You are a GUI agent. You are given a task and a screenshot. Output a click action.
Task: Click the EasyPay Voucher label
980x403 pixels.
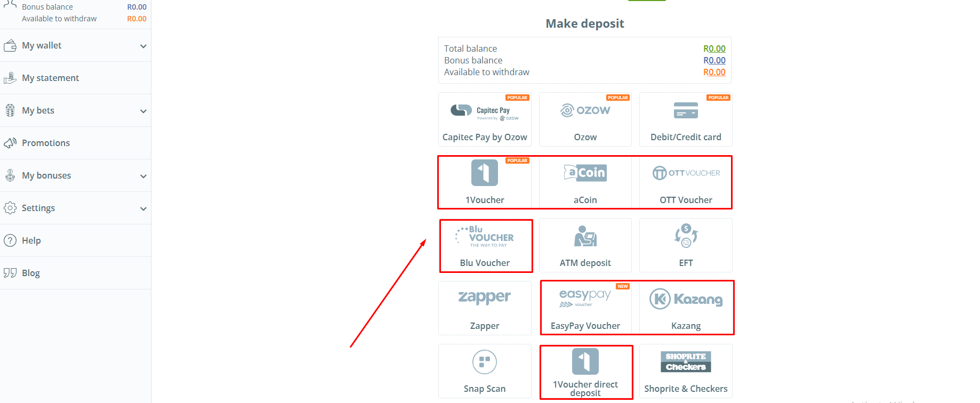[585, 326]
